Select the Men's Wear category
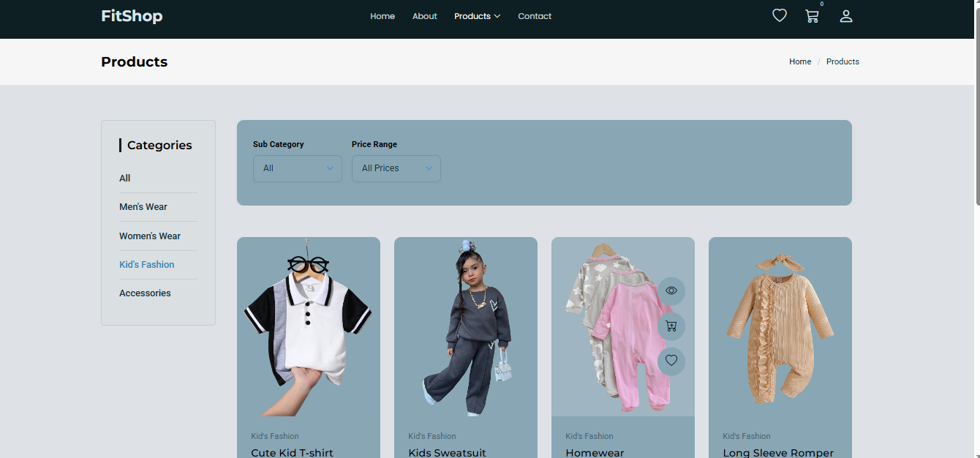Viewport: 980px width, 458px height. coord(143,207)
